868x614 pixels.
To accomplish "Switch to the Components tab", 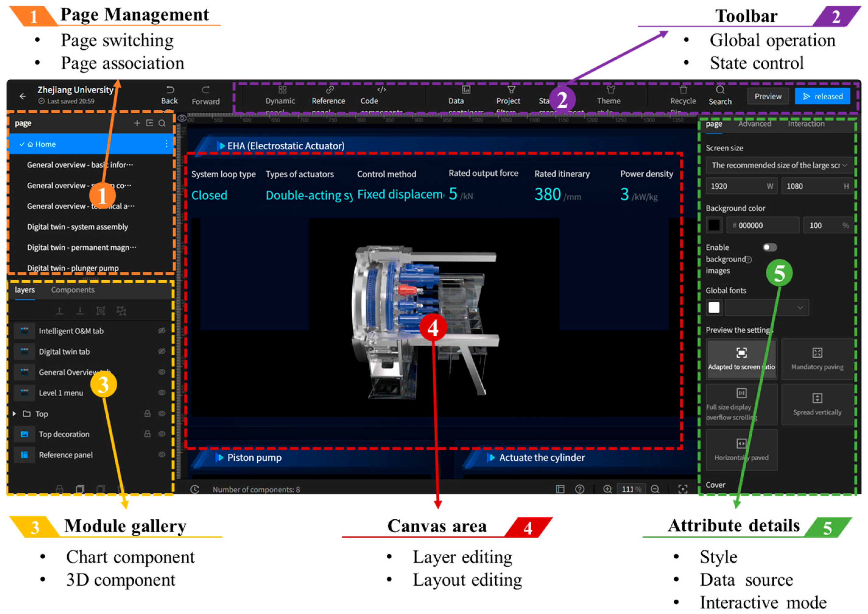I will (72, 290).
